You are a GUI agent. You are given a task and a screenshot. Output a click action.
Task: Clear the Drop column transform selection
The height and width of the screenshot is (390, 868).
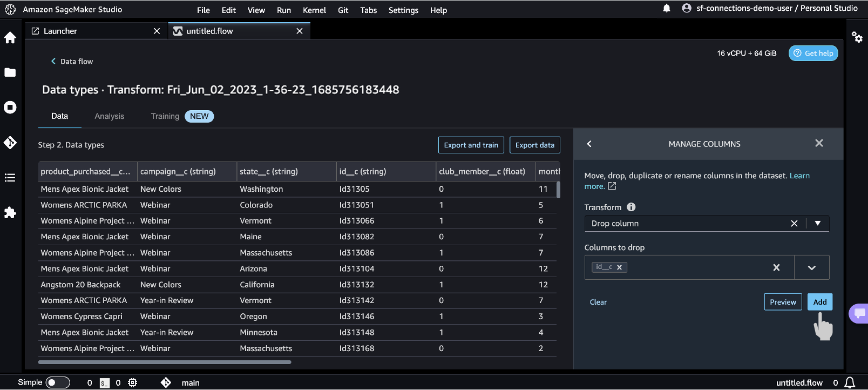click(794, 224)
